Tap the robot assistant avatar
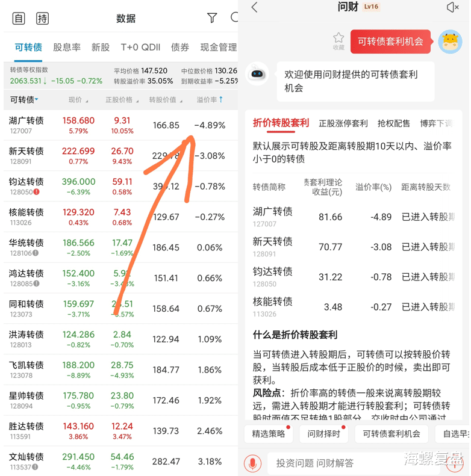Image resolution: width=471 pixels, height=476 pixels. coord(257,74)
